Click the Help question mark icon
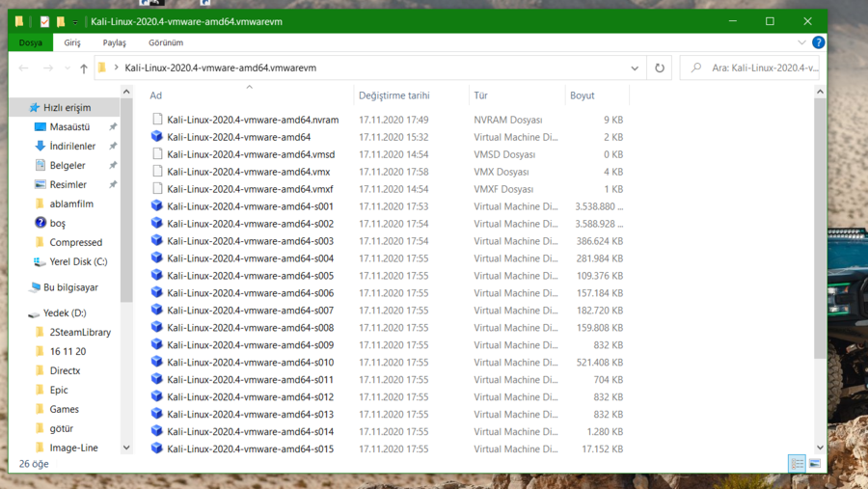868x489 pixels. pos(818,42)
